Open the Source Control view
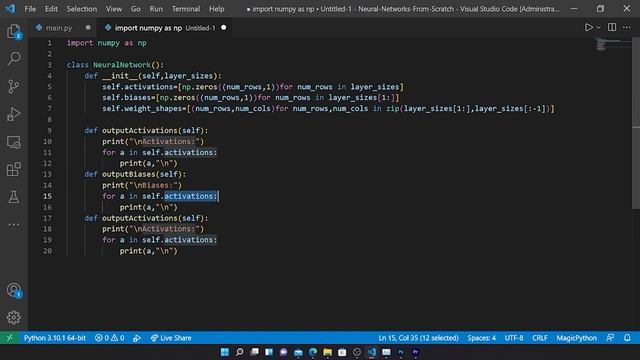This screenshot has height=360, width=640. (x=14, y=86)
